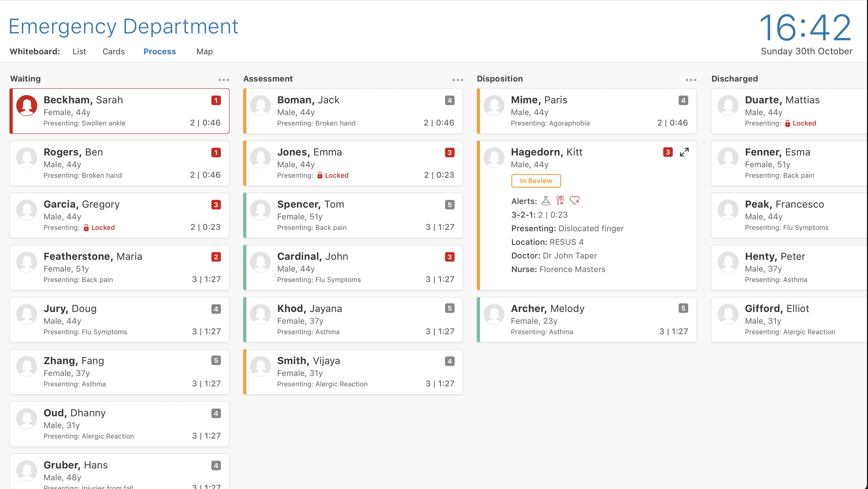
Task: Open Disposition column options menu
Action: pos(691,80)
